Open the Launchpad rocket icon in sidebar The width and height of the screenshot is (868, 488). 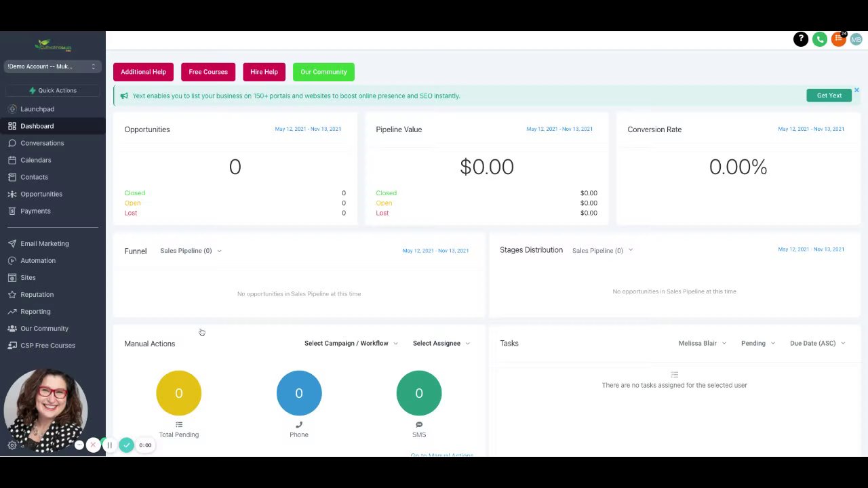pyautogui.click(x=12, y=109)
